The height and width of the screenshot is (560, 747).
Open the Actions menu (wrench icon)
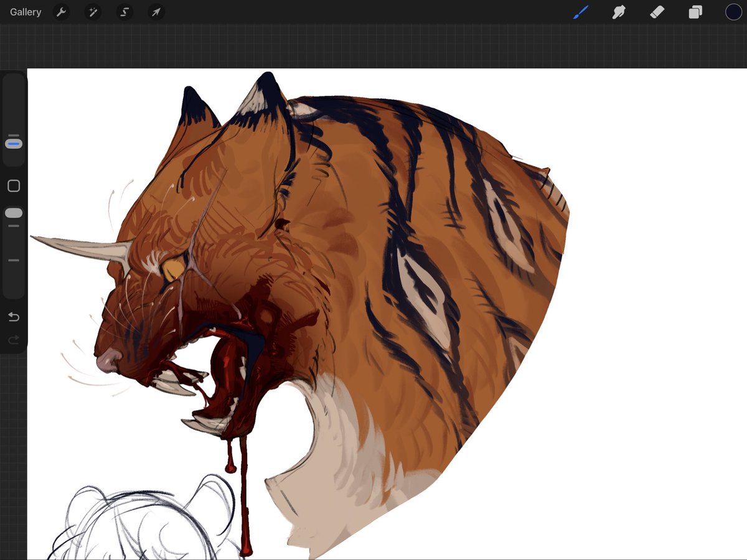[61, 12]
